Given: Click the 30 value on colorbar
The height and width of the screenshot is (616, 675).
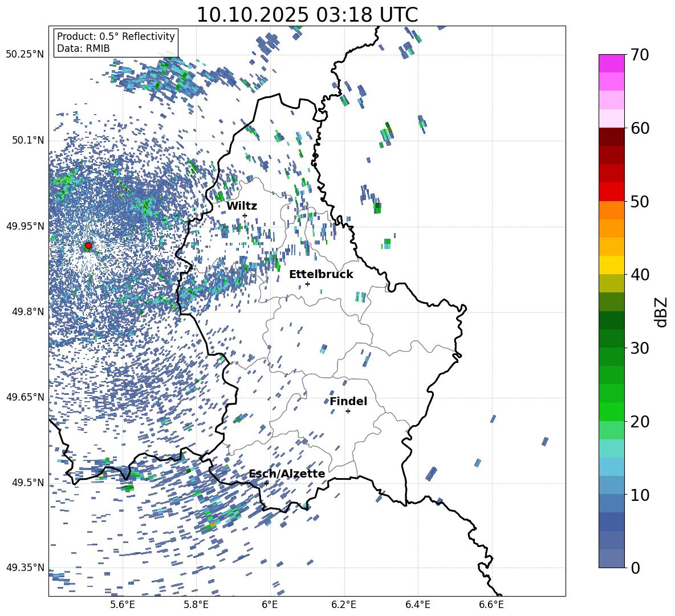Looking at the screenshot, I should click(640, 348).
